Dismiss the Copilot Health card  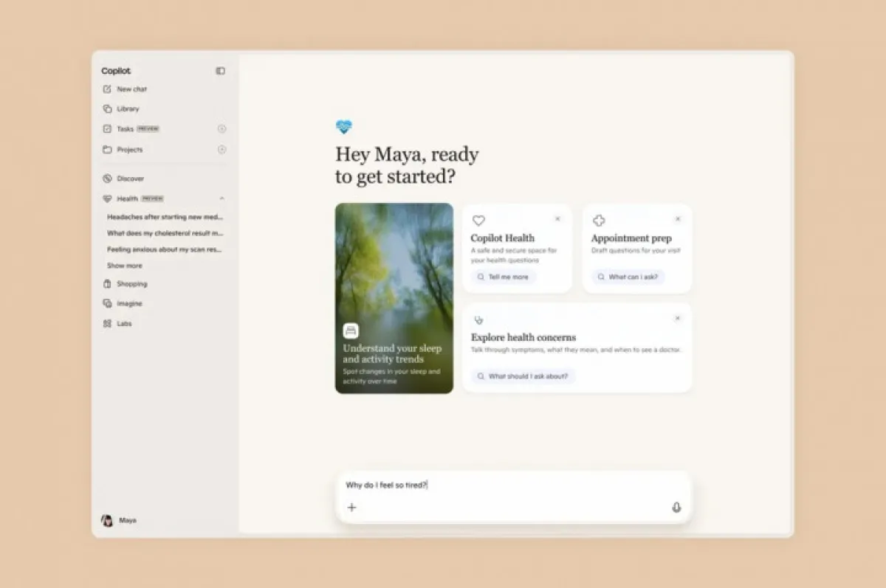coord(557,219)
